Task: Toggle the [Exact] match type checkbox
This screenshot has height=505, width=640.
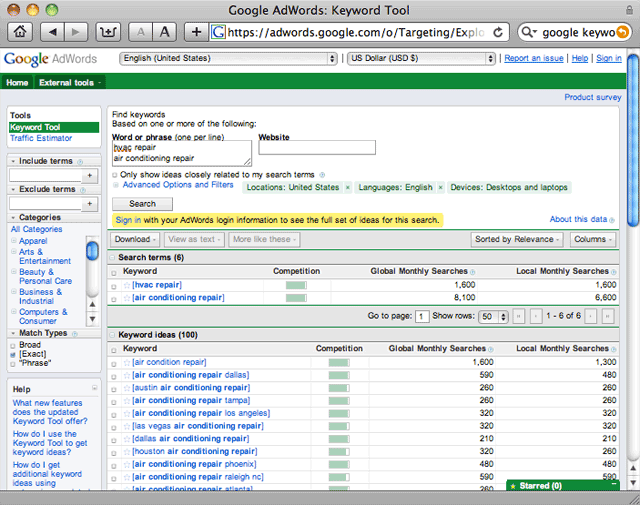Action: coord(13,355)
